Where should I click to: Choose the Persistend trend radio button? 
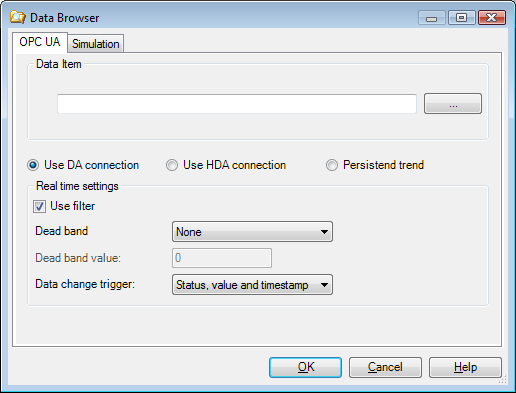coord(332,165)
